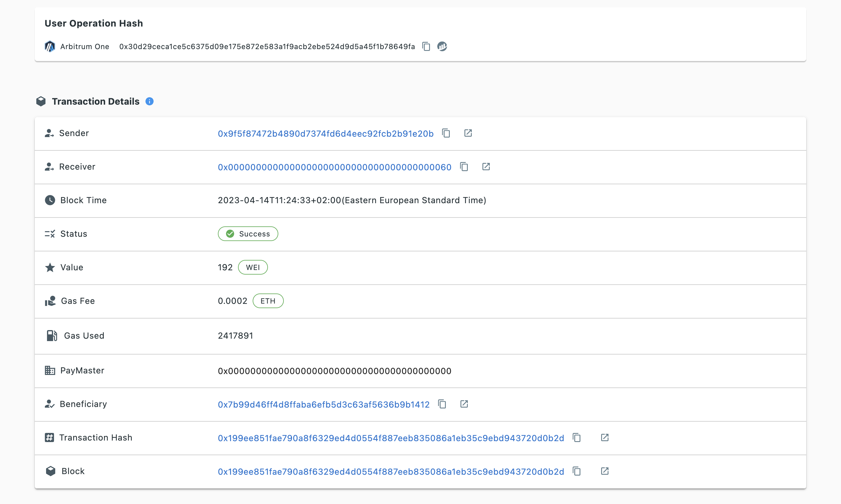This screenshot has height=504, width=841.
Task: Click the WEI unit badge
Action: coord(253,268)
